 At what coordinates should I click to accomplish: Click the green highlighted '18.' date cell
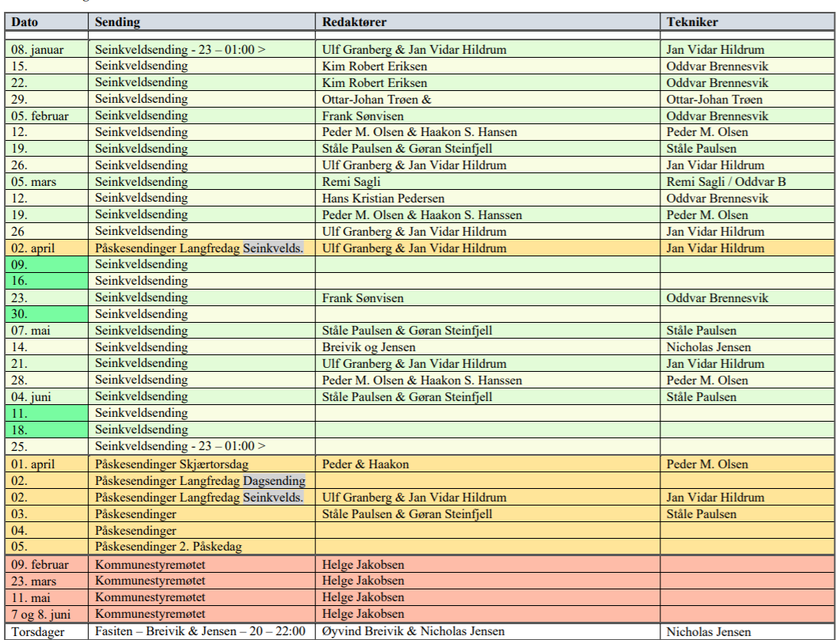tap(47, 430)
